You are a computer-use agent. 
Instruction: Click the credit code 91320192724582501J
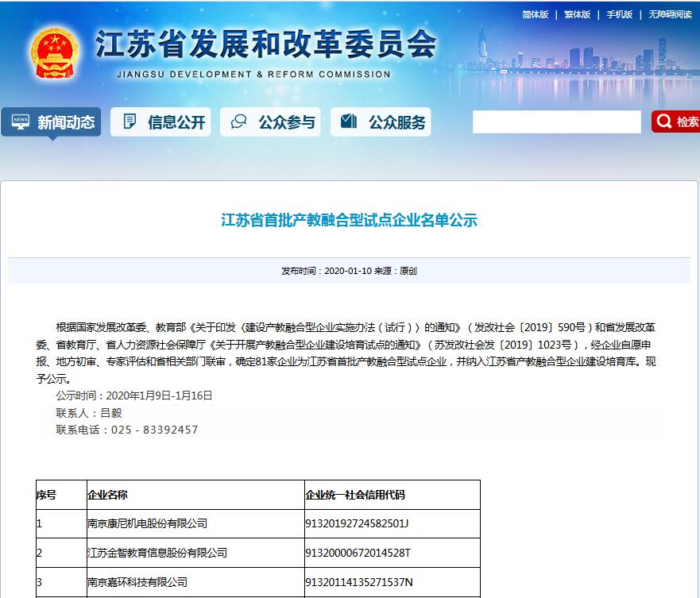point(357,523)
